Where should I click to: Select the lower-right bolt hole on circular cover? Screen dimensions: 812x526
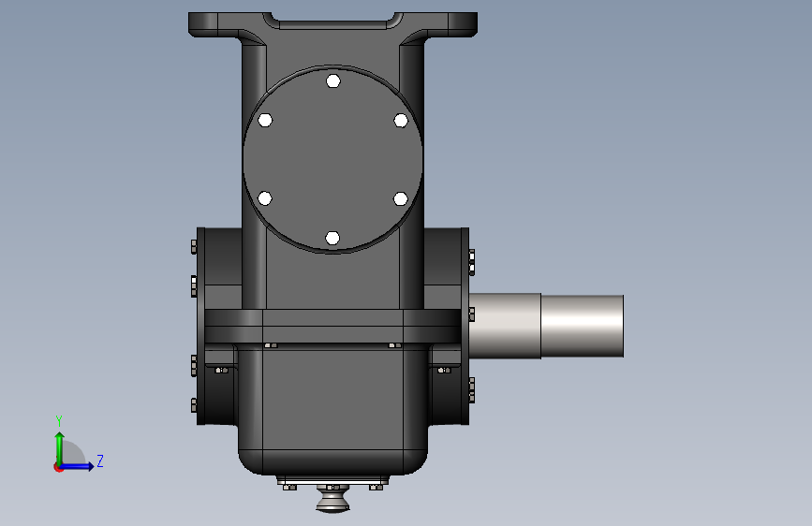coord(400,198)
